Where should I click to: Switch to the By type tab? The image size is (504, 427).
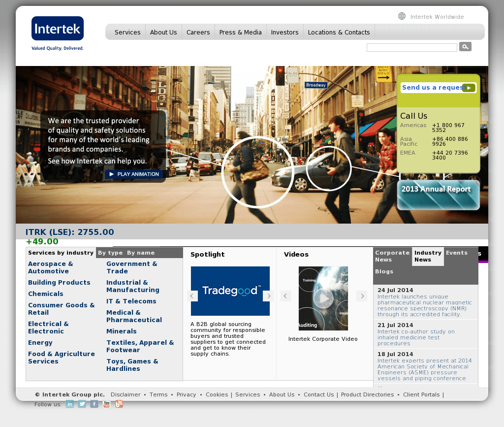pyautogui.click(x=110, y=253)
